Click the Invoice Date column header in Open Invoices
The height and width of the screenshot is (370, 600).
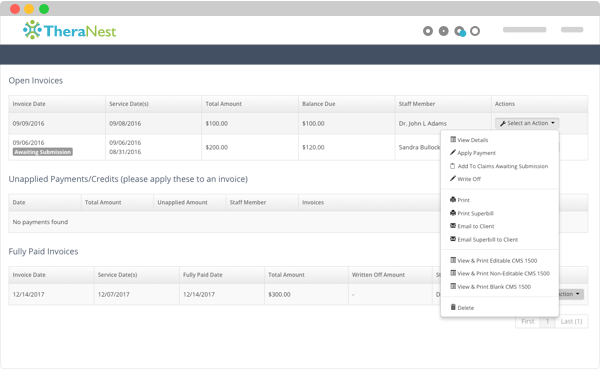click(x=29, y=104)
